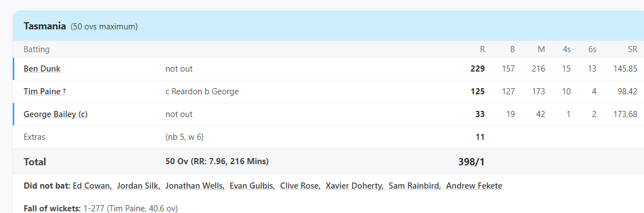Click the SR column header
Image resolution: width=644 pixels, height=213 pixels.
[632, 49]
